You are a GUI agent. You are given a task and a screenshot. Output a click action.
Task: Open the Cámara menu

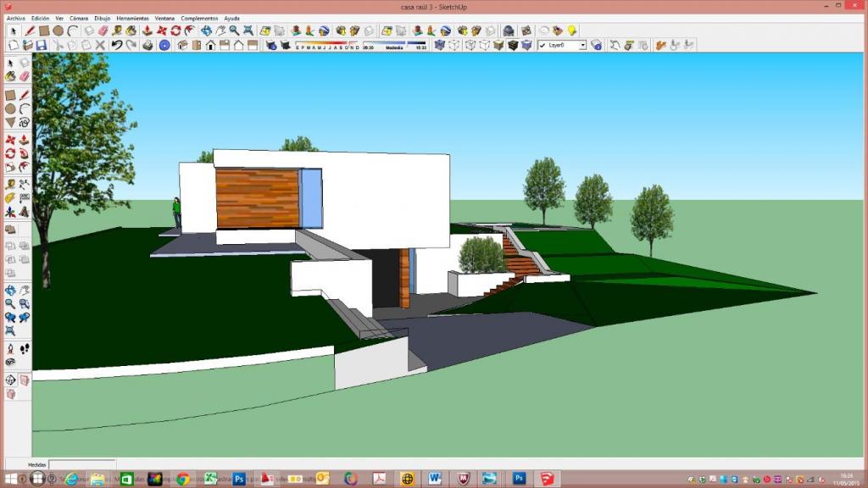click(78, 18)
